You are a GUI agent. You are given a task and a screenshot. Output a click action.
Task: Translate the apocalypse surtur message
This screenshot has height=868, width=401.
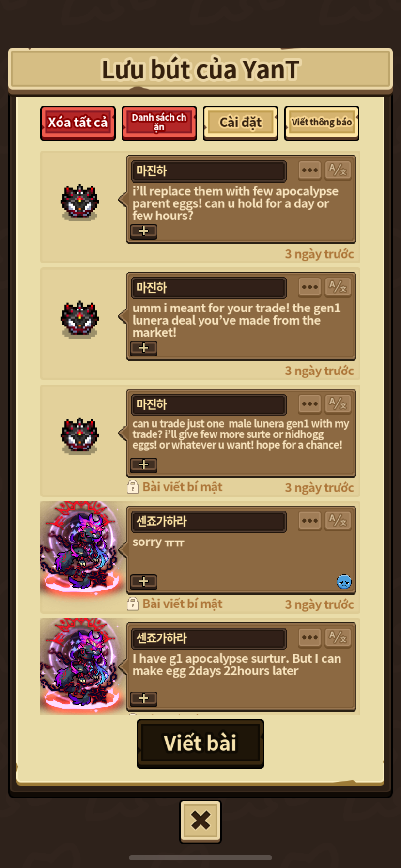click(x=338, y=638)
